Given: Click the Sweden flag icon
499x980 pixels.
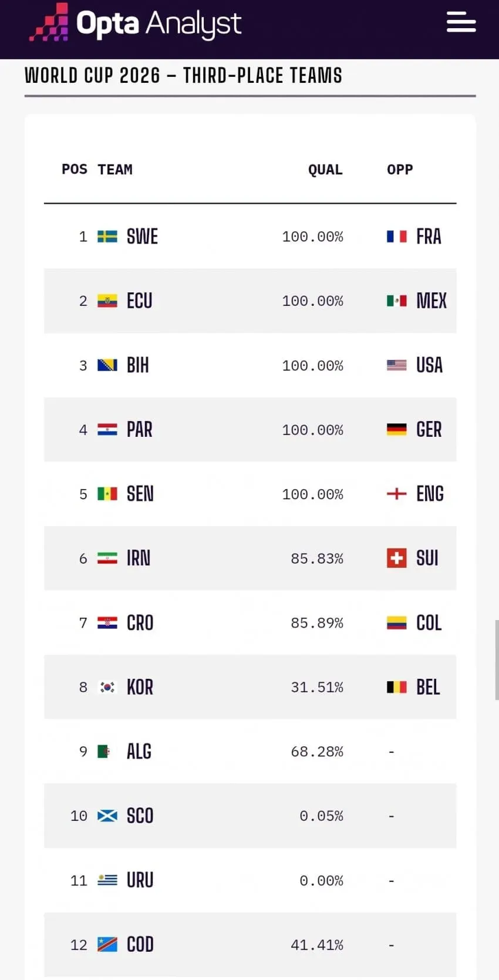Looking at the screenshot, I should 107,237.
